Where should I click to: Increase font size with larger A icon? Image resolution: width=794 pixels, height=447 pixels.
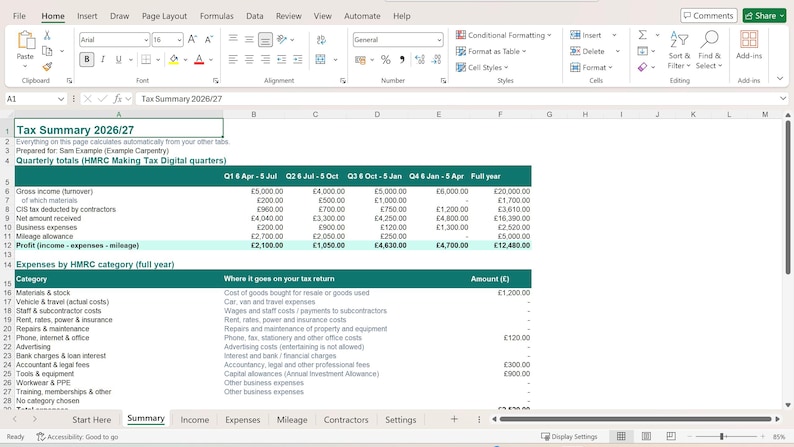[x=192, y=39]
